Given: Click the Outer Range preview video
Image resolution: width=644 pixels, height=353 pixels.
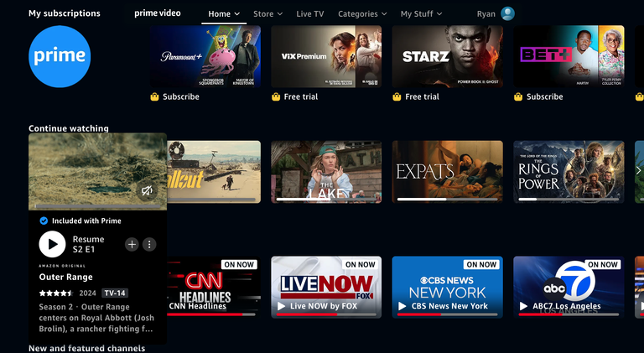Looking at the screenshot, I should 97,171.
